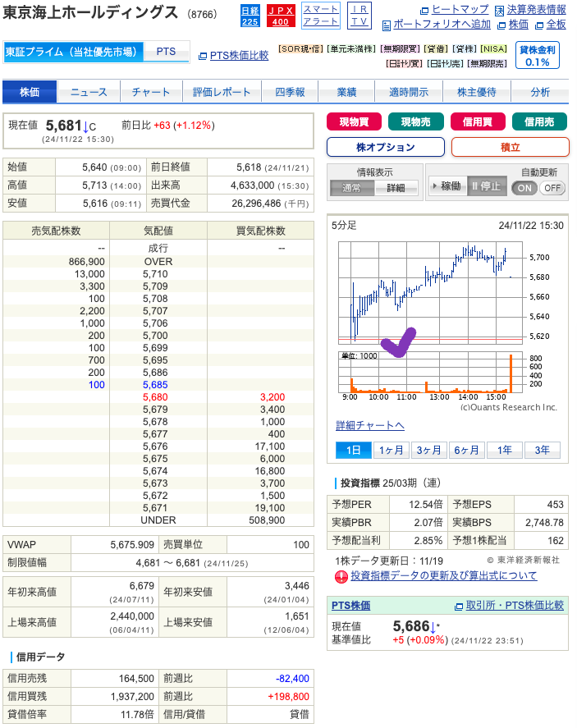Image resolution: width=577 pixels, height=728 pixels.
Task: Click the 貸株金利 0.1% badge
Action: click(537, 55)
